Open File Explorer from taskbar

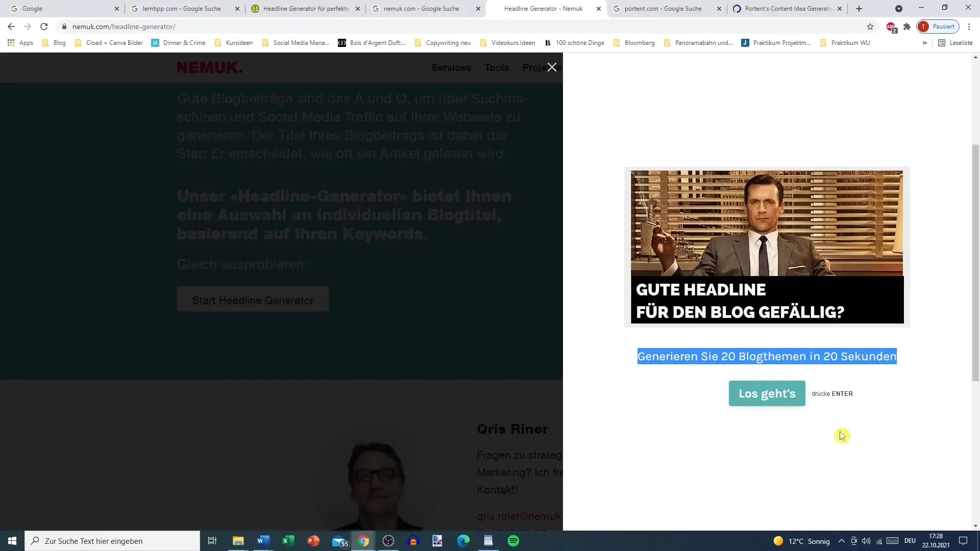pyautogui.click(x=238, y=541)
